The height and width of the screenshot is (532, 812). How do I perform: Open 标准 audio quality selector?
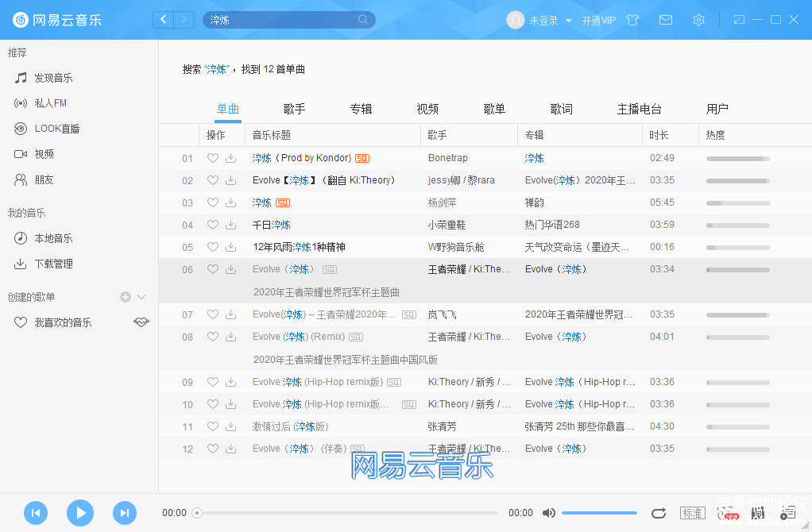pos(692,513)
